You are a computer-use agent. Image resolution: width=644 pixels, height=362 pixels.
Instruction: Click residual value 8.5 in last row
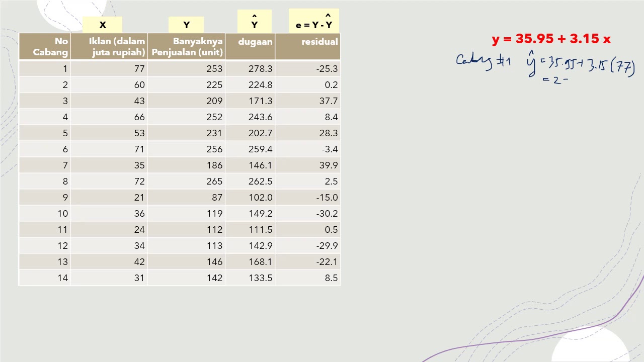point(332,278)
